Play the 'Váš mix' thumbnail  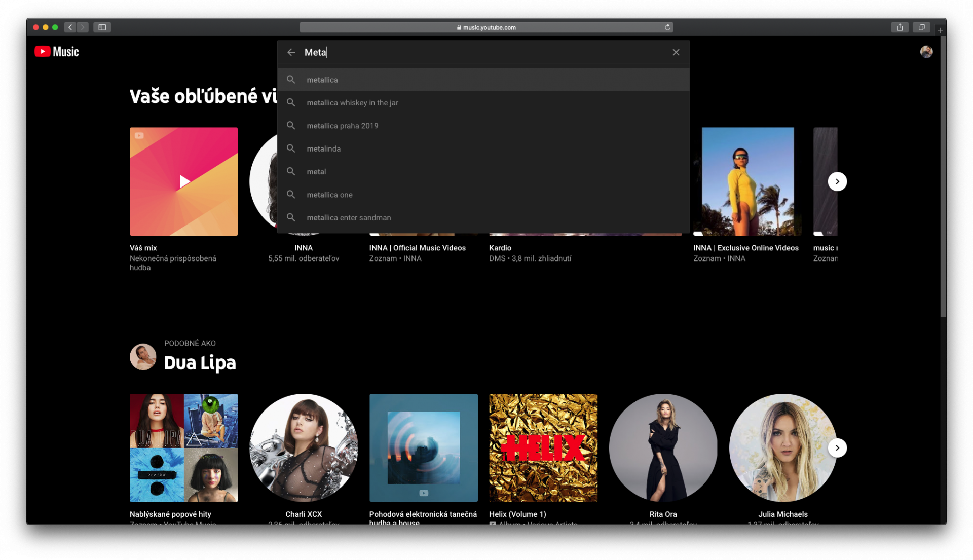[184, 181]
